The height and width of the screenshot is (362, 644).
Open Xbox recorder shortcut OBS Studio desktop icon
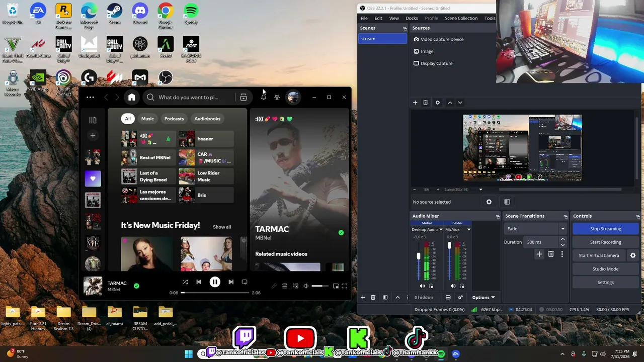pyautogui.click(x=166, y=78)
